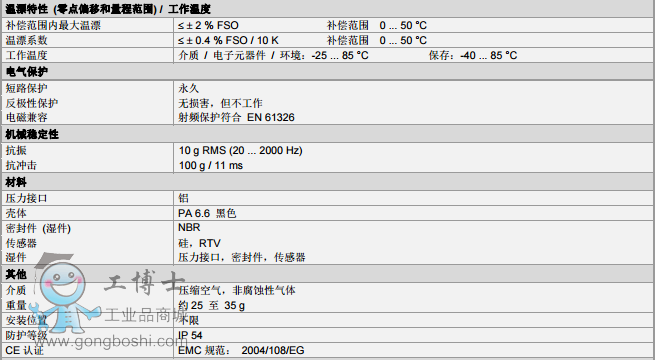656x360 pixels.
Task: Select the '无损害, 但不工作' text
Action: tap(220, 103)
